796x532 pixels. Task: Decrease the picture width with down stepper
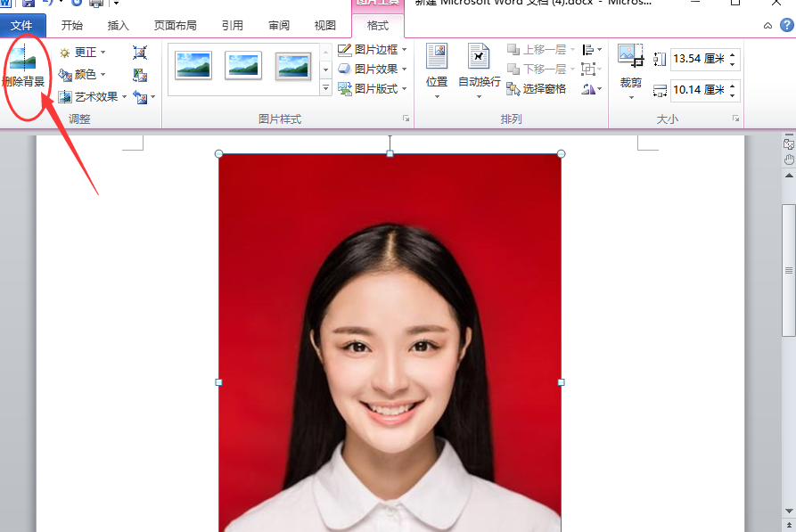tap(732, 95)
